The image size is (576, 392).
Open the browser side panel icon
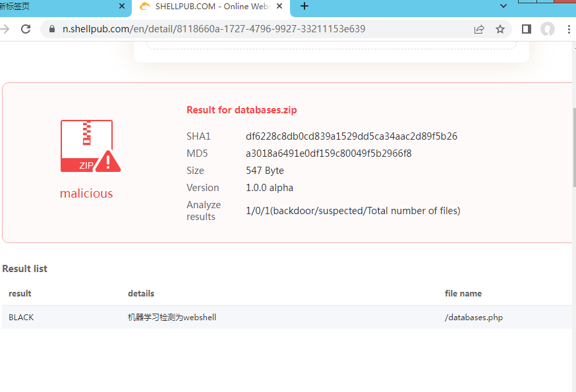[x=527, y=29]
